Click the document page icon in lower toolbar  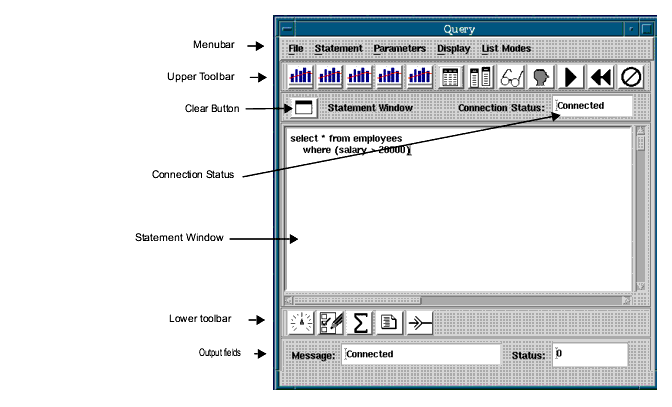pyautogui.click(x=389, y=321)
